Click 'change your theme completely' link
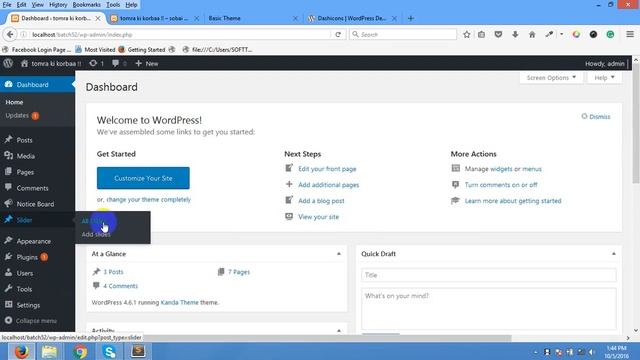 (149, 200)
